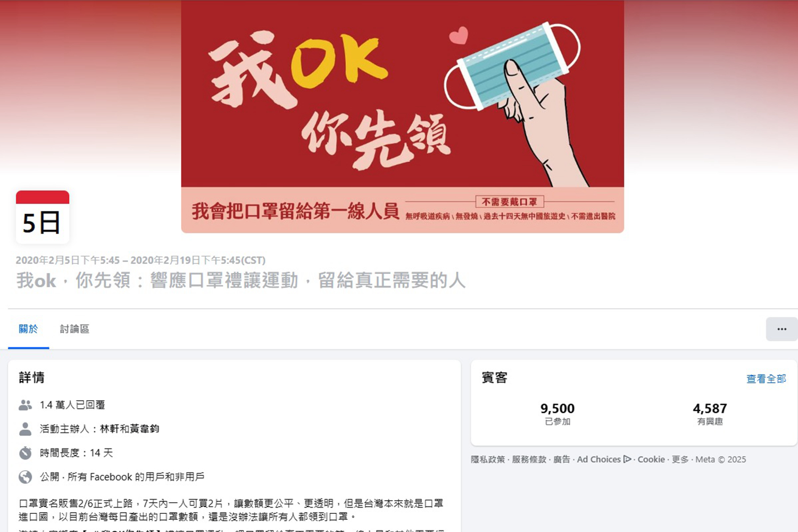Image resolution: width=798 pixels, height=532 pixels.
Task: Open the Cookie footer link
Action: coord(651,459)
